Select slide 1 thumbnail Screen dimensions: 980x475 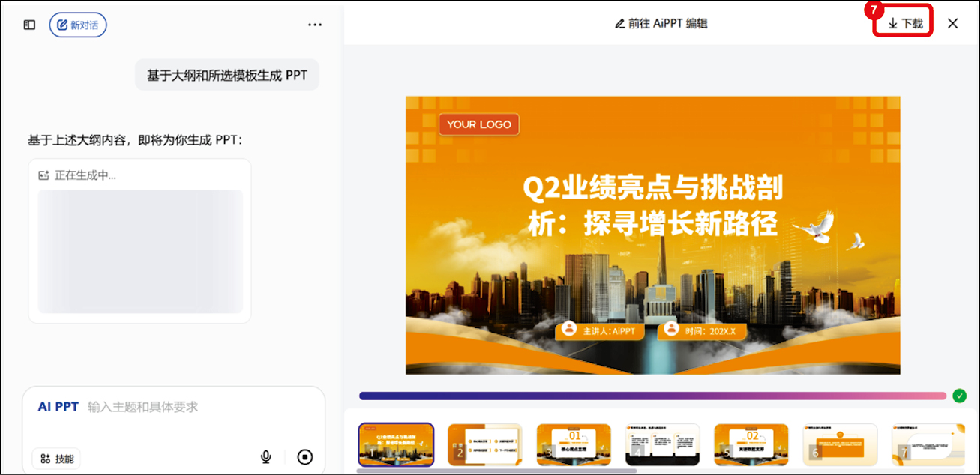[x=396, y=444]
